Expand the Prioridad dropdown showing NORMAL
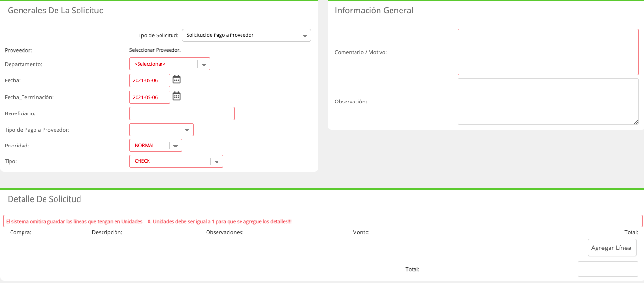The image size is (644, 283). (156, 145)
